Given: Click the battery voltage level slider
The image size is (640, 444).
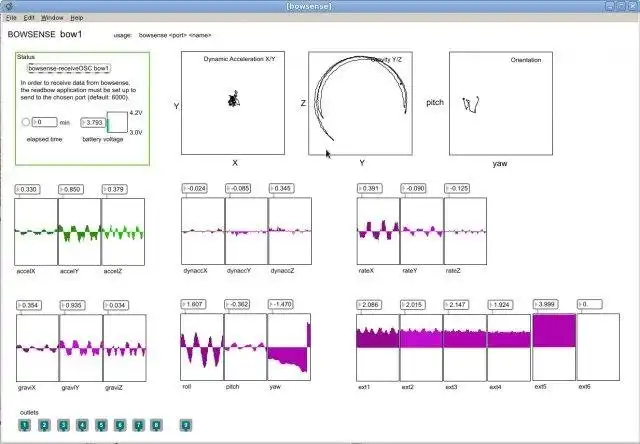Looking at the screenshot, I should (117, 122).
